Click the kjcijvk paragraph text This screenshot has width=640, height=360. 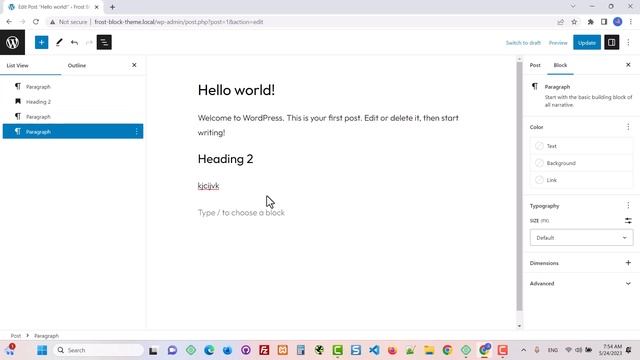pos(208,186)
